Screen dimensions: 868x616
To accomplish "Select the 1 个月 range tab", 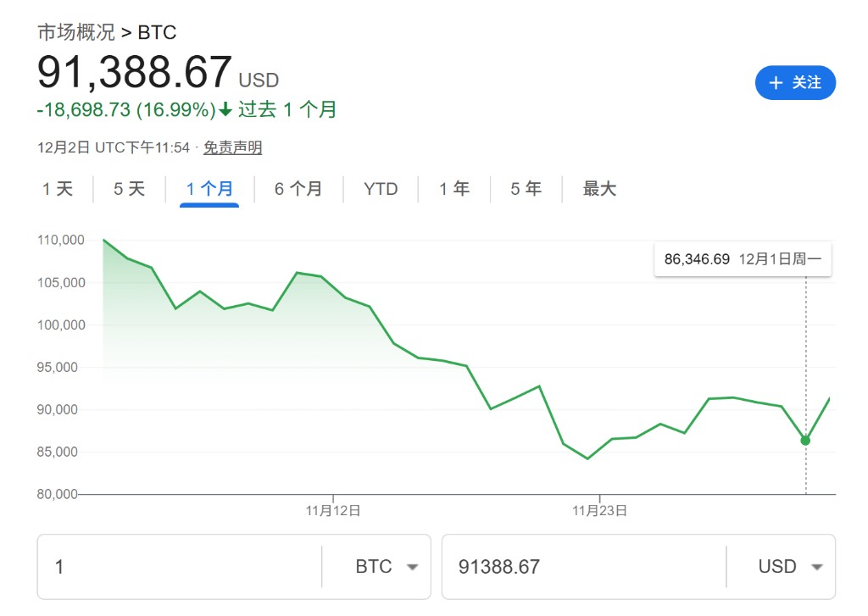I will (x=209, y=189).
